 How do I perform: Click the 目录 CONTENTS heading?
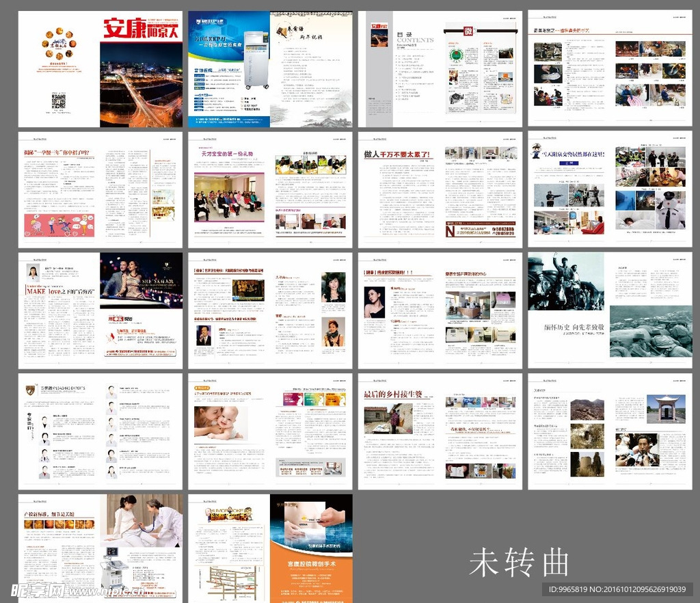(415, 37)
